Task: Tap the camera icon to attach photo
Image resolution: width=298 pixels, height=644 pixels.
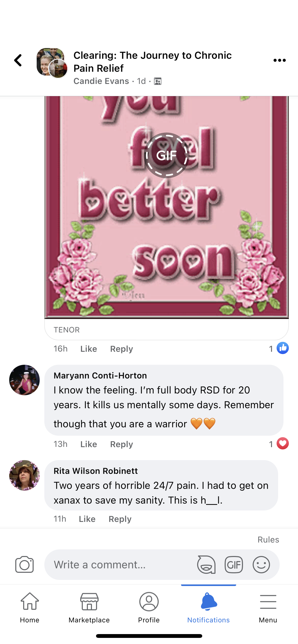Action: (24, 564)
